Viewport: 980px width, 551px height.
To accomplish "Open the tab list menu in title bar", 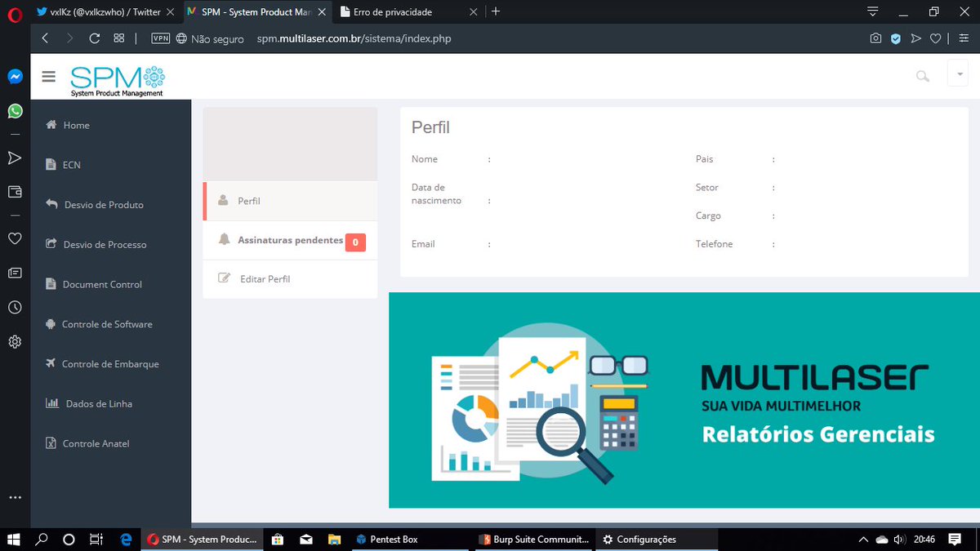I will (x=873, y=11).
